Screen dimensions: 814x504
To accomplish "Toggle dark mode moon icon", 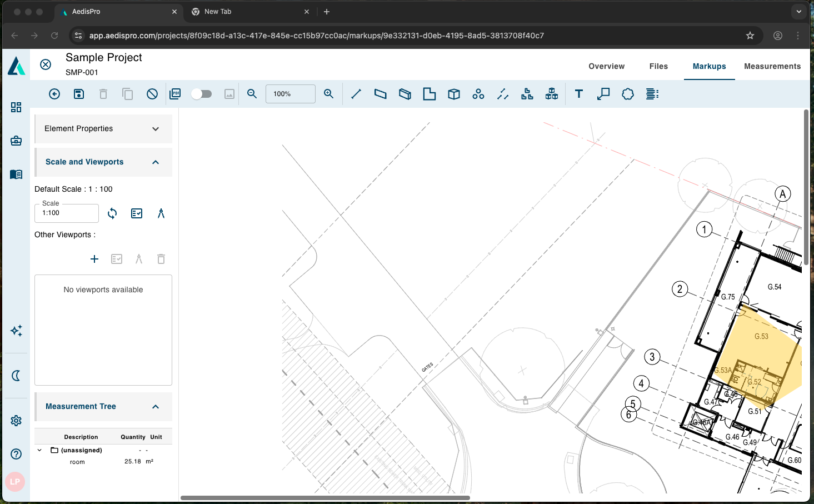I will [x=16, y=376].
